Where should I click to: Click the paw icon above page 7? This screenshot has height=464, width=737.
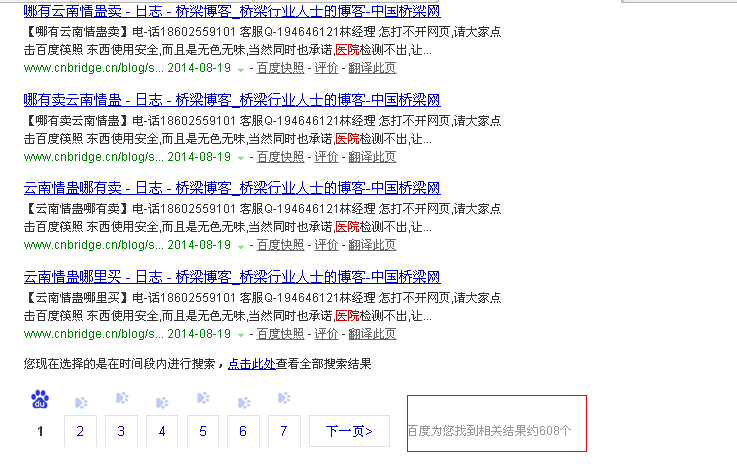(284, 398)
